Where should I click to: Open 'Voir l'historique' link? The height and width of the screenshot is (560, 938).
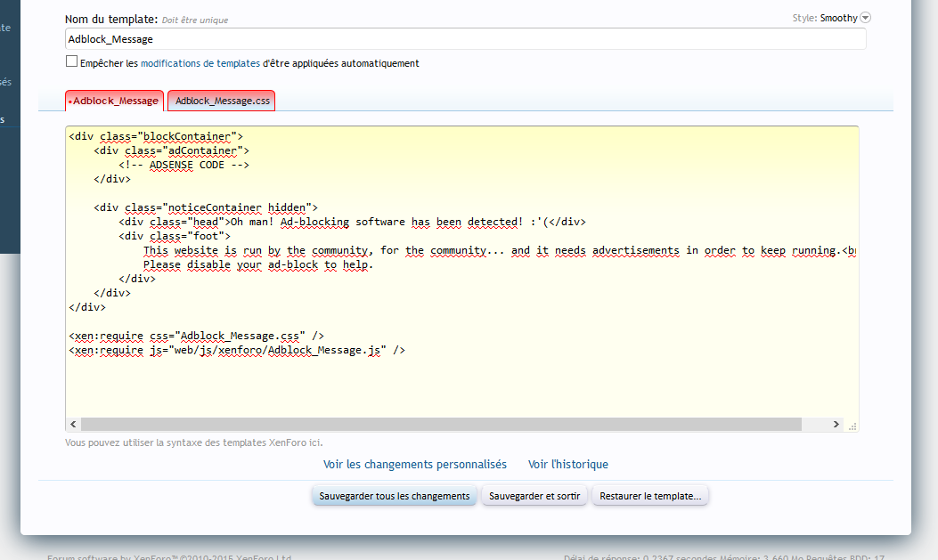(567, 464)
